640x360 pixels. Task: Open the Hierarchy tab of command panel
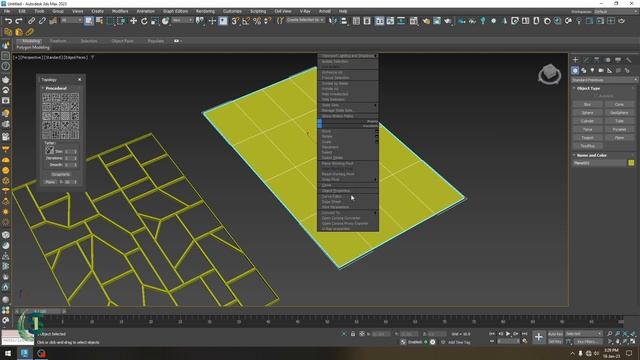pyautogui.click(x=597, y=60)
